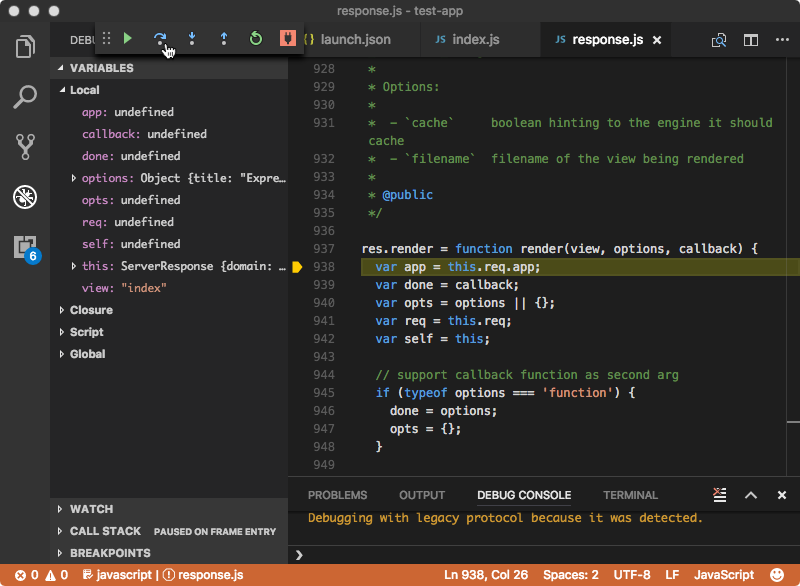This screenshot has width=800, height=586.
Task: Open the Extensions view with badge 6
Action: click(27, 248)
